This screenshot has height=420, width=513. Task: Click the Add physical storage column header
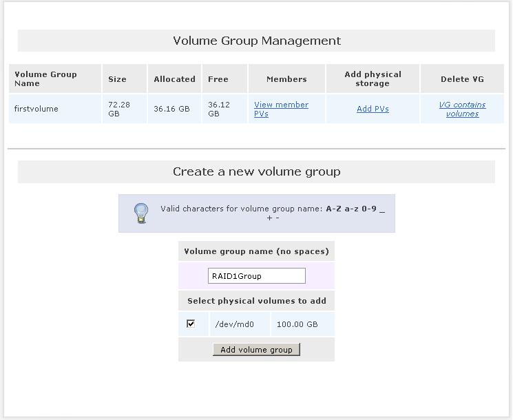373,78
